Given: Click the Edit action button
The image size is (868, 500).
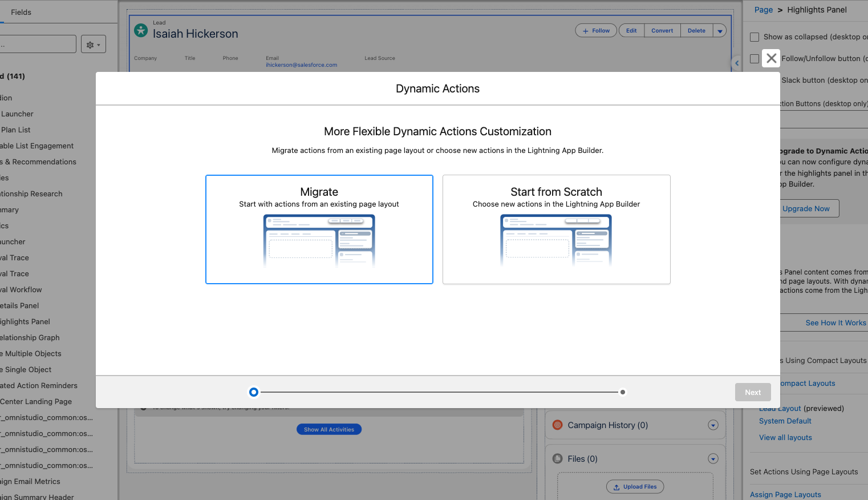Looking at the screenshot, I should tap(631, 31).
